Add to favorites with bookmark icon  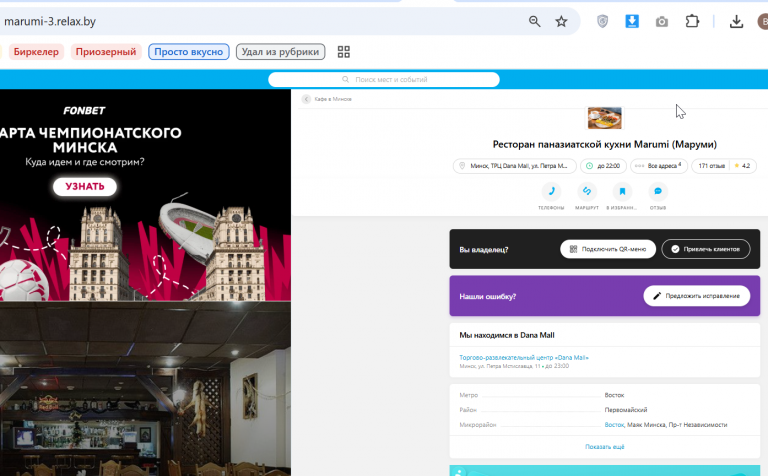[622, 191]
